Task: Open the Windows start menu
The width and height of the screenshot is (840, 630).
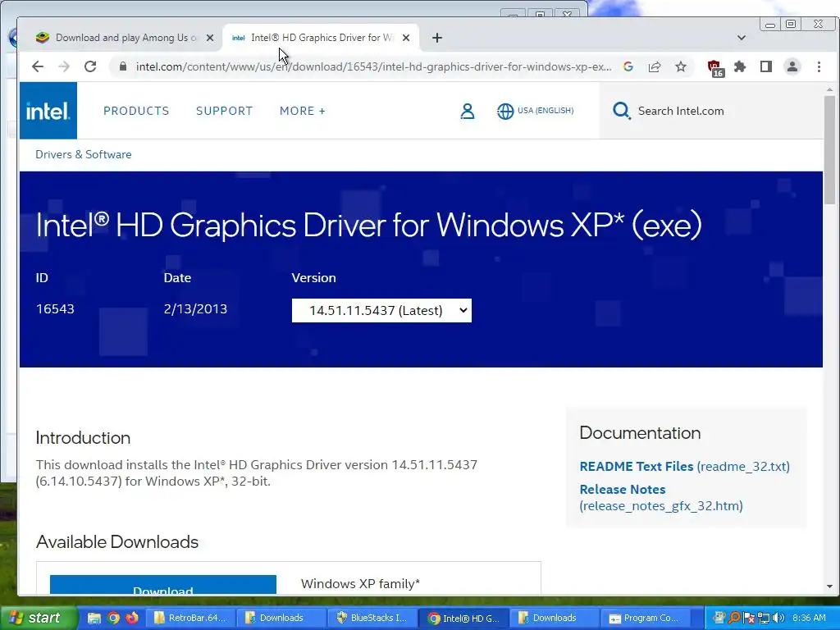Action: click(x=38, y=618)
